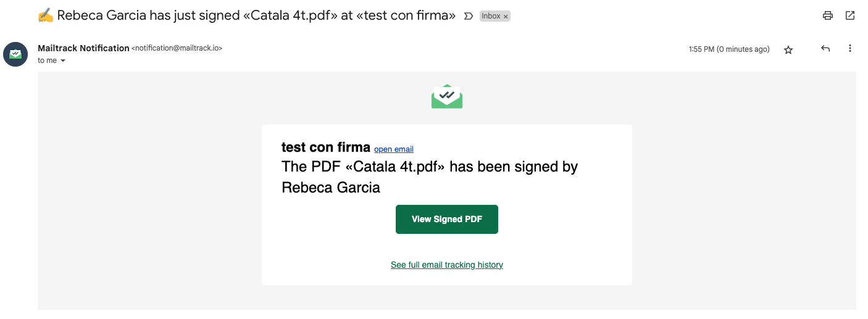Viewport: 868px width, 319px height.
Task: Click the Inbox label chip
Action: click(x=491, y=16)
